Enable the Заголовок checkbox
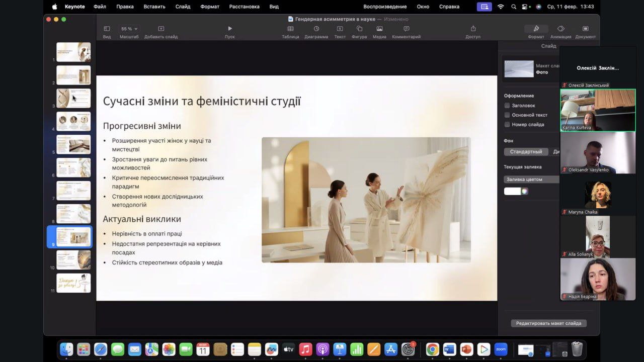 (x=507, y=106)
